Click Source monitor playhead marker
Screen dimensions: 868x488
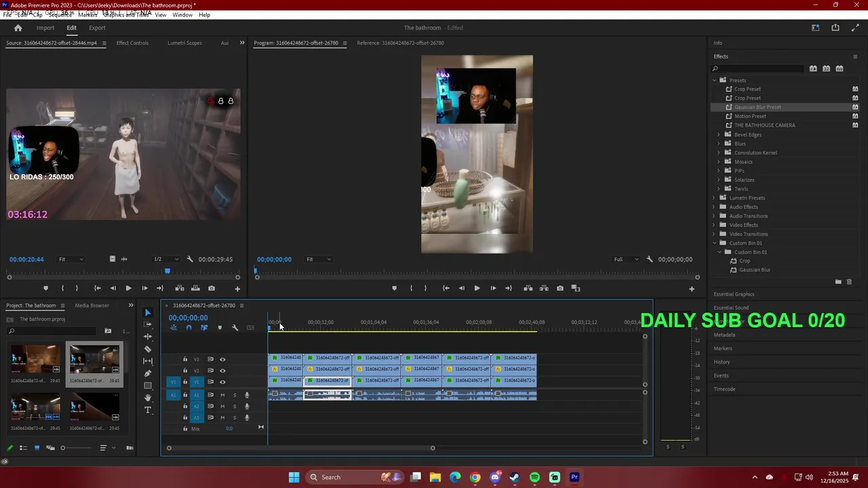(167, 271)
